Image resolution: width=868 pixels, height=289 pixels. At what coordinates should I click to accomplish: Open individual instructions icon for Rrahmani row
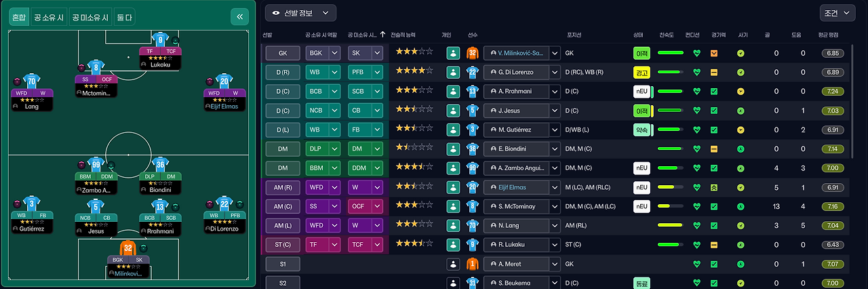(453, 91)
